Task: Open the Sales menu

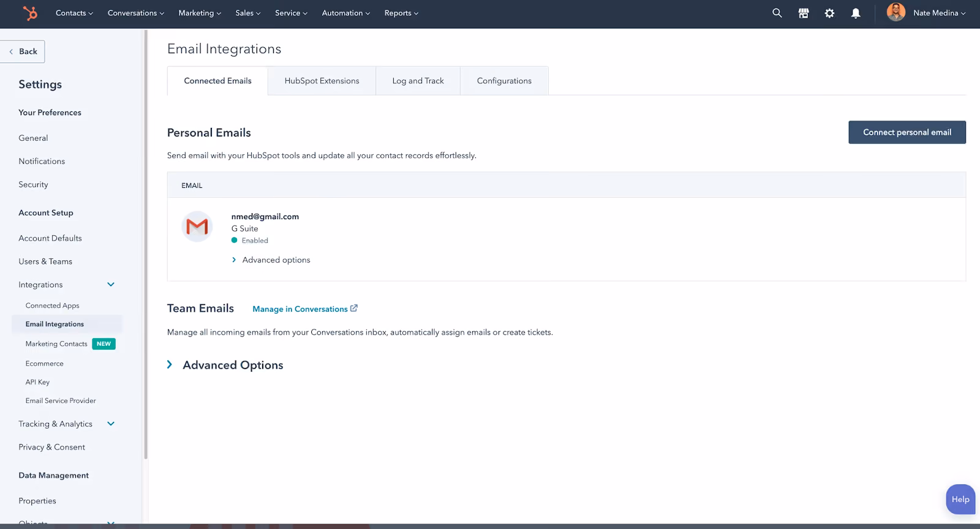Action: [248, 13]
